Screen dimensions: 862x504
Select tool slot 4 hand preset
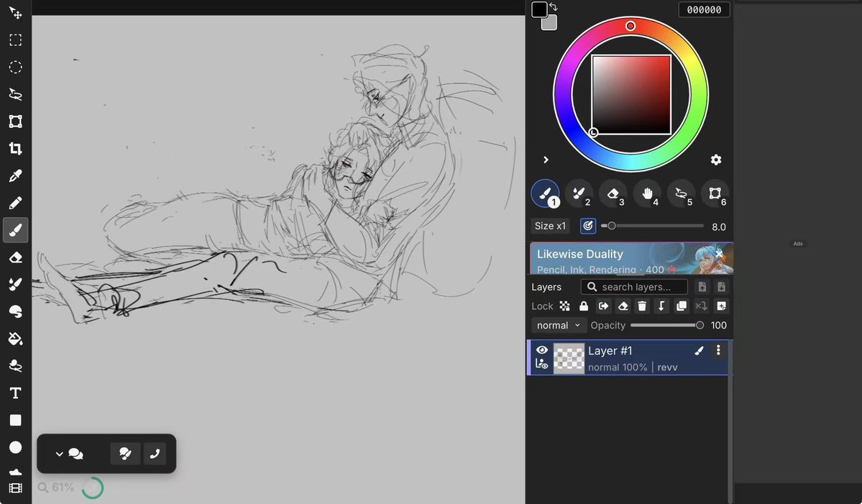647,194
